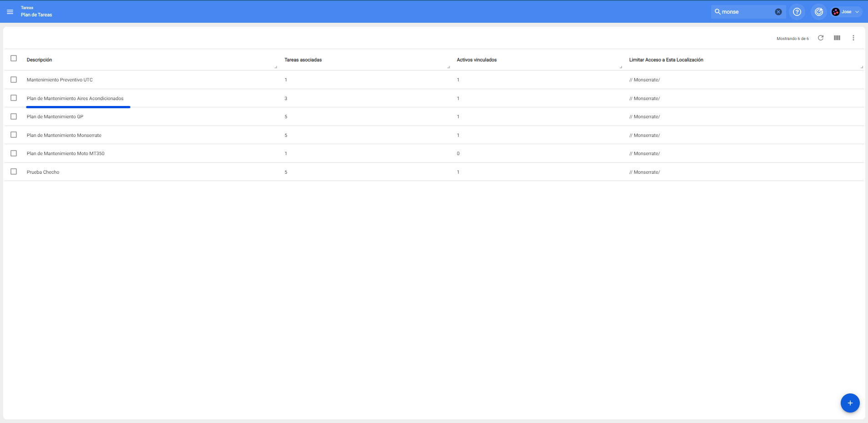Open Plan de Mantenimiento Aires Acondicionados
The height and width of the screenshot is (423, 868).
point(75,98)
